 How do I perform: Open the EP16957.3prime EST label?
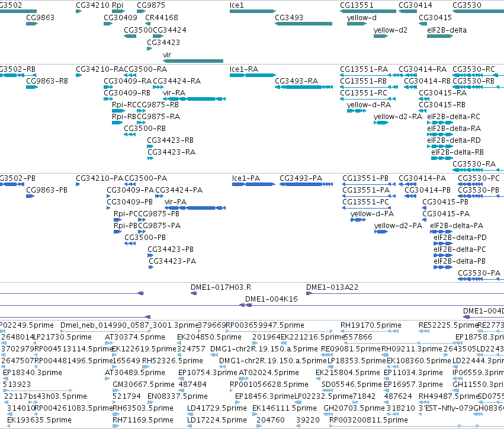[x=413, y=385]
